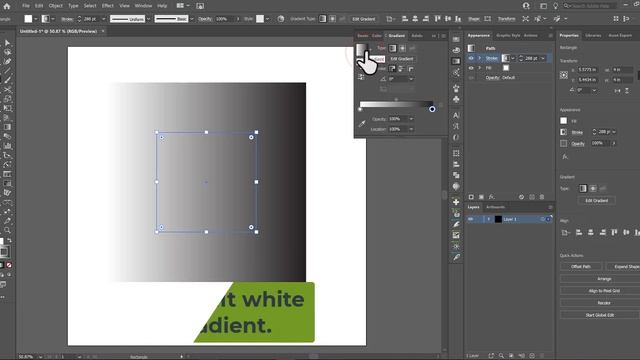The image size is (640, 360).
Task: Click white Fill swatch in Appearance panel
Action: pos(506,68)
